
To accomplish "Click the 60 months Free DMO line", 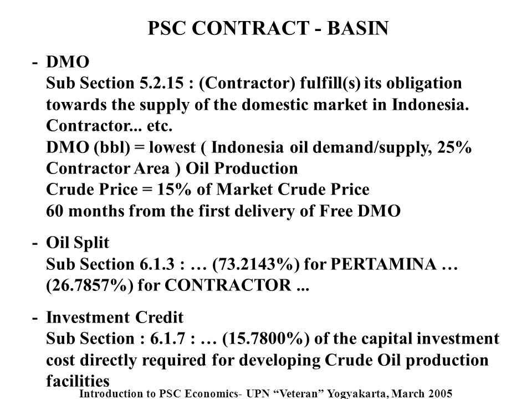I will (x=223, y=211).
